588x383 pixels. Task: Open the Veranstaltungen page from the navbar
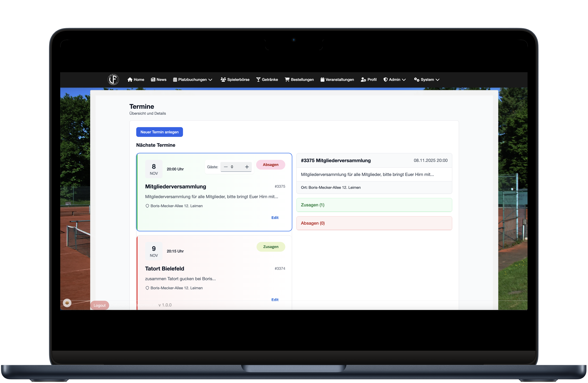[337, 80]
